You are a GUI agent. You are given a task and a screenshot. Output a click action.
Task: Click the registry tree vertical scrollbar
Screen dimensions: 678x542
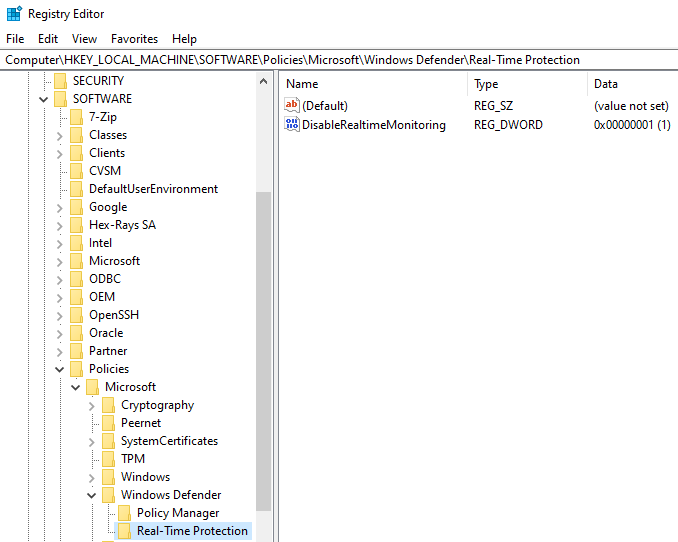(264, 350)
